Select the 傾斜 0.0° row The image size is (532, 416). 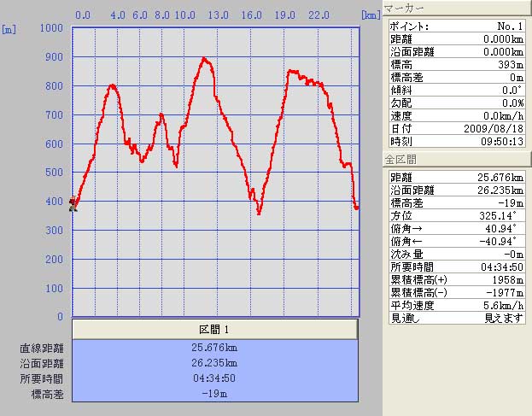(457, 90)
